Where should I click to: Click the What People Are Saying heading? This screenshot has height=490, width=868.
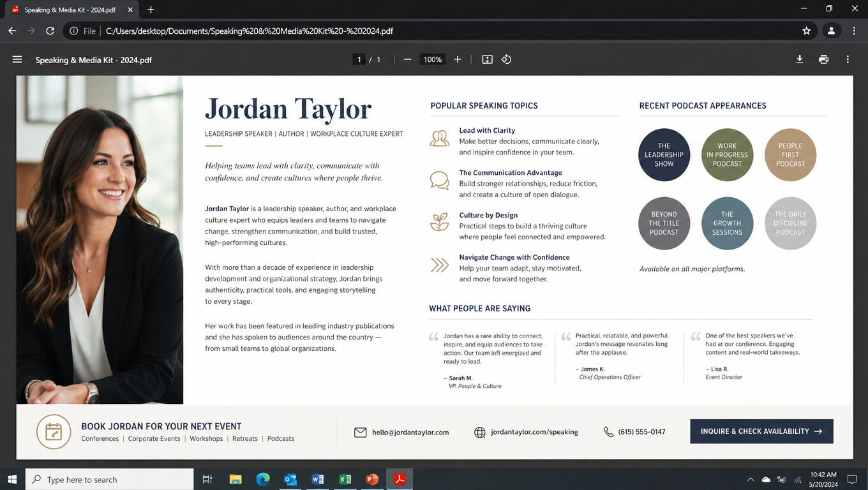click(x=480, y=309)
